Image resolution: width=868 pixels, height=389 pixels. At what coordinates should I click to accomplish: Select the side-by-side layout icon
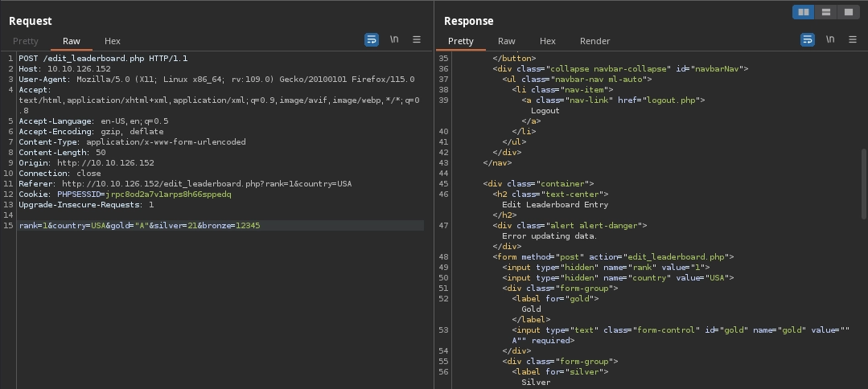(x=803, y=12)
